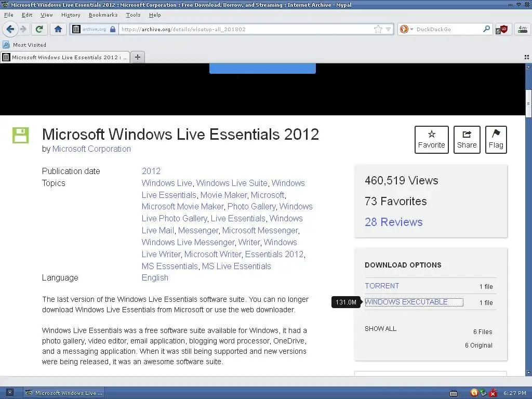Bookmark this page with the star icon
This screenshot has height=399, width=532.
coord(378,29)
